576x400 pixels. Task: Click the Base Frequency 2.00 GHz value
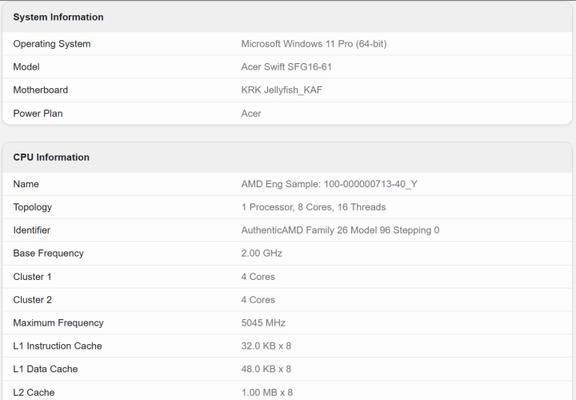(262, 253)
